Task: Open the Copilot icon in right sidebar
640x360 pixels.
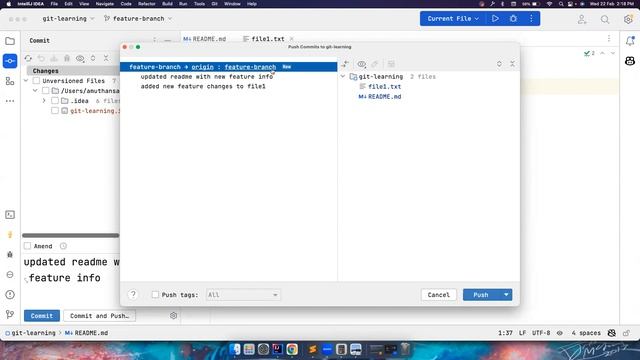Action: point(630,61)
